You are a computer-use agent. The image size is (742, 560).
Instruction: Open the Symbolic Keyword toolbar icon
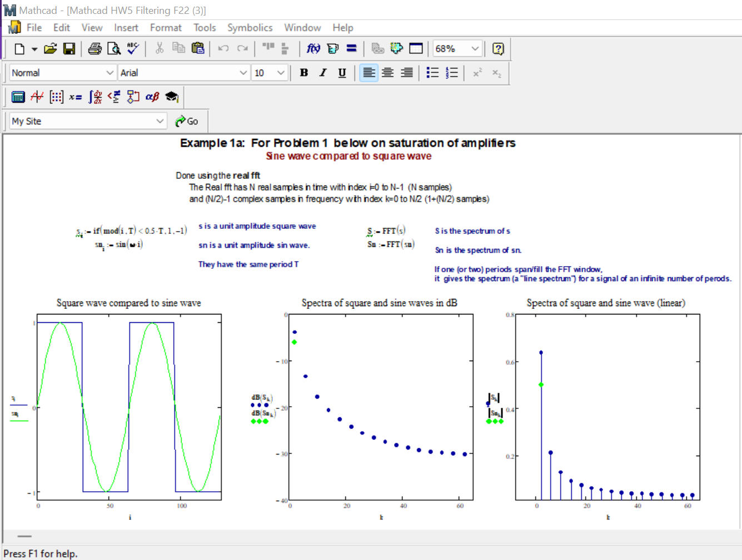click(172, 97)
